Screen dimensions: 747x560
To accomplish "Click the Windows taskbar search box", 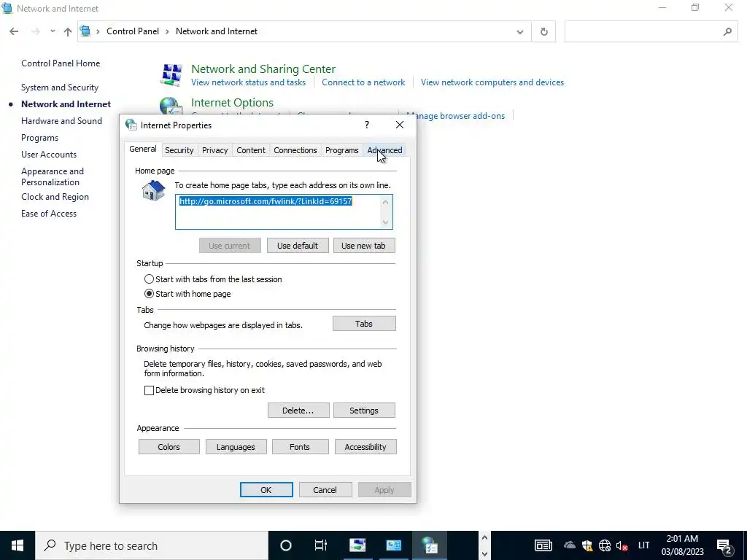I will click(x=152, y=545).
